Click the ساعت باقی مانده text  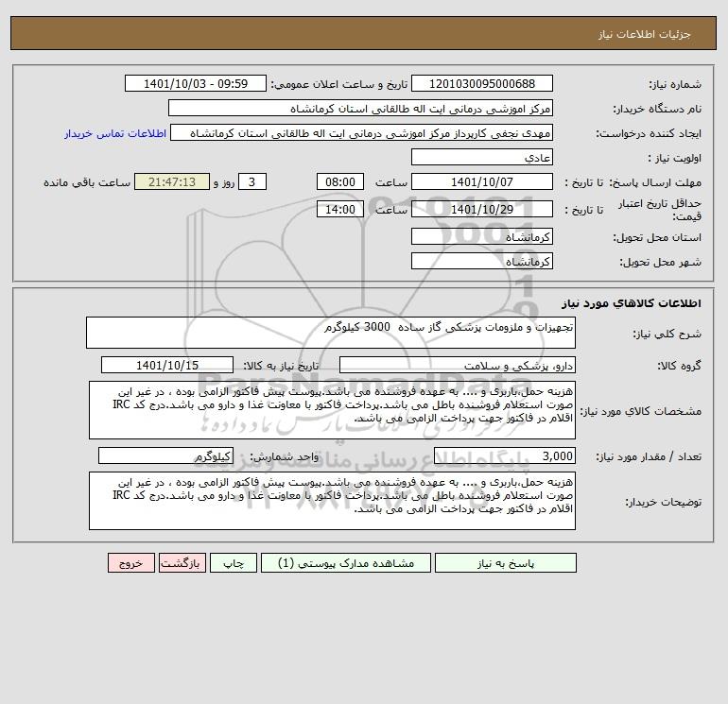point(87,182)
